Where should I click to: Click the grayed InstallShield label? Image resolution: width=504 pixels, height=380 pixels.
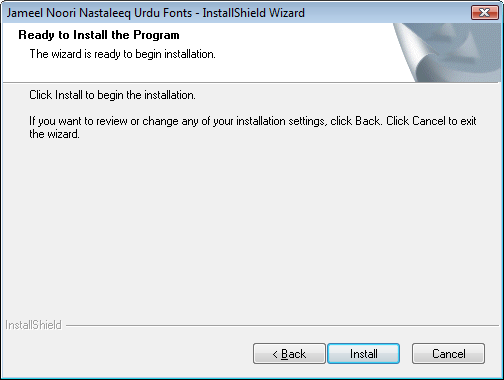(33, 325)
